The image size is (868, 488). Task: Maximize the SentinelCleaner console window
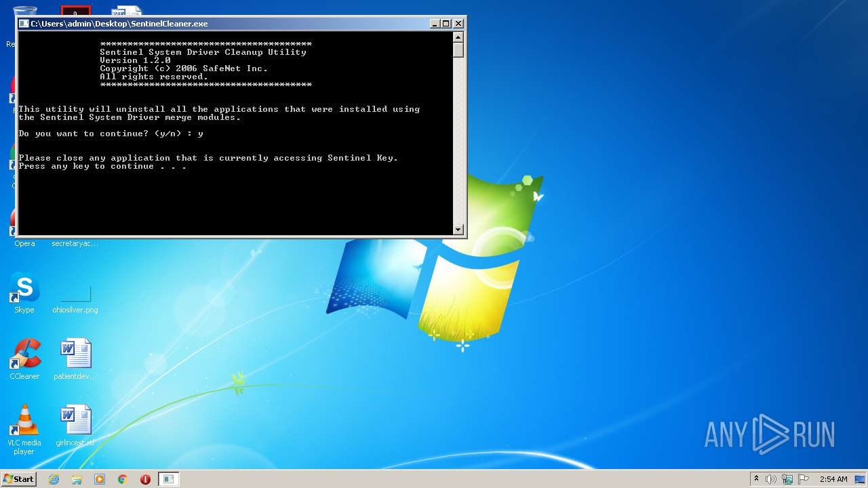coord(446,24)
